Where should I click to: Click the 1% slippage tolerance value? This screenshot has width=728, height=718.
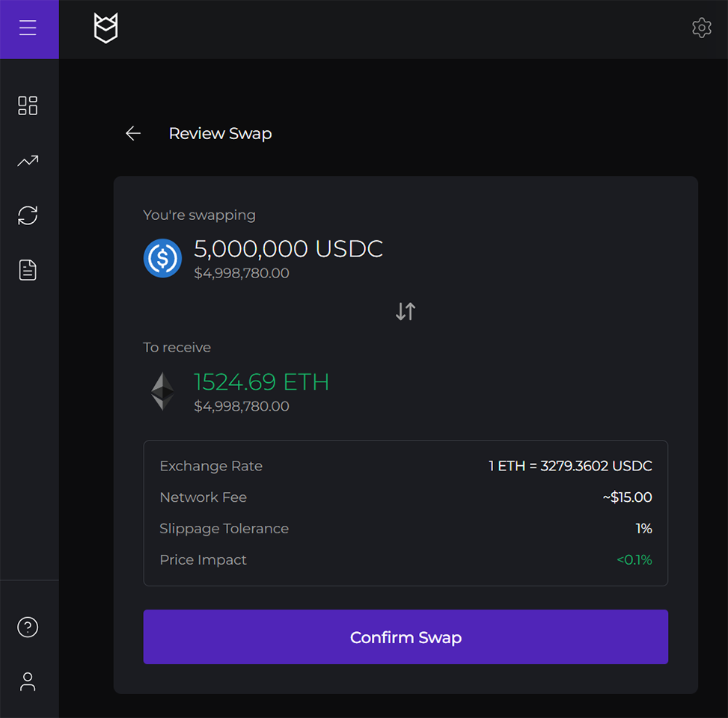pyautogui.click(x=643, y=529)
